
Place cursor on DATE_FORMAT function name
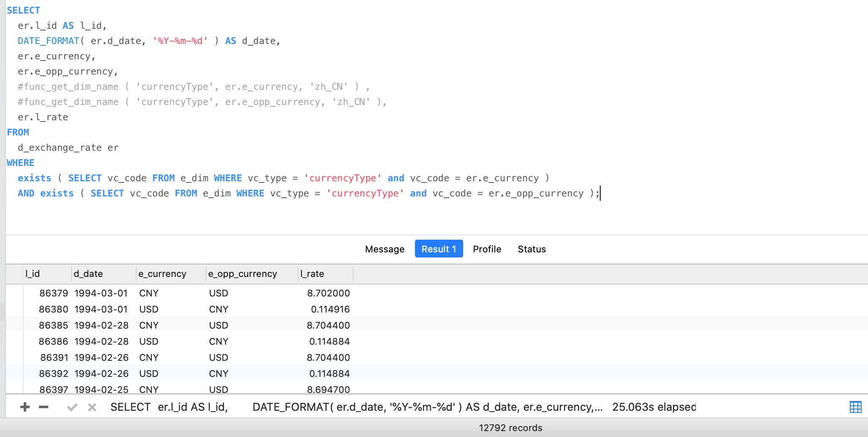coord(49,41)
